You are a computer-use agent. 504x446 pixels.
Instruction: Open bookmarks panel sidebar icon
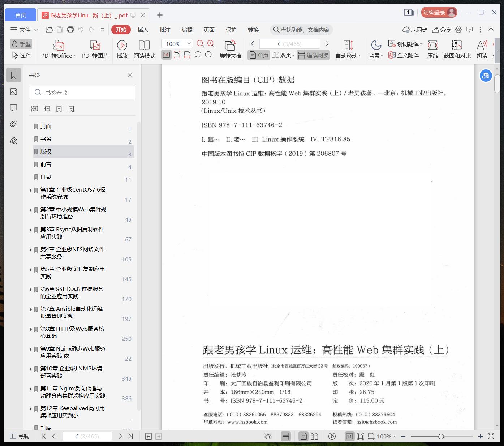[x=14, y=75]
